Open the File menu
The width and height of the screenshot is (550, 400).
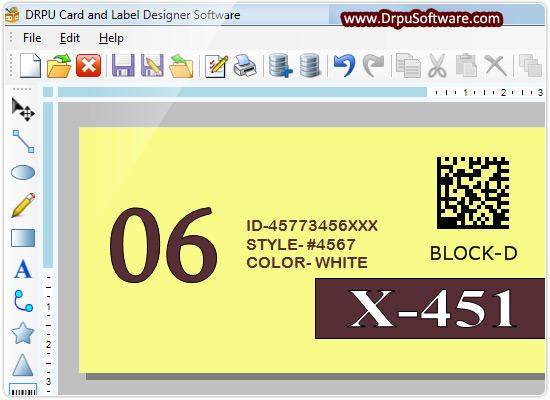click(32, 38)
